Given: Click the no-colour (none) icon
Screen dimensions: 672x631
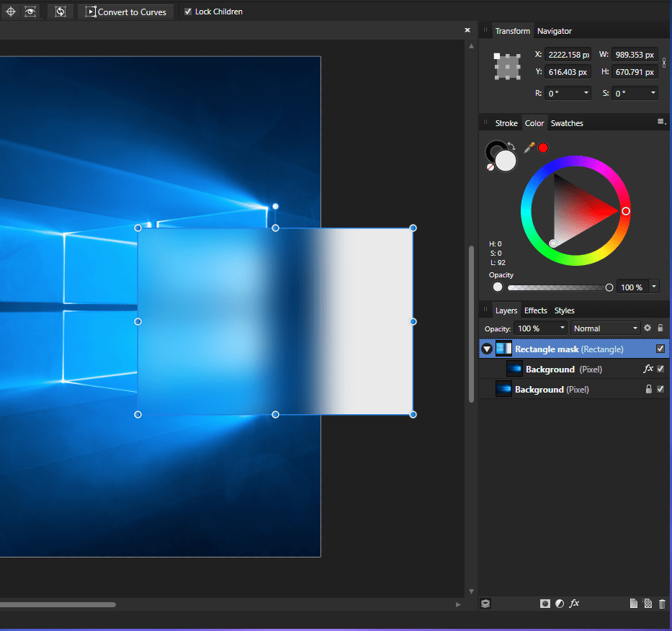Looking at the screenshot, I should [x=490, y=167].
